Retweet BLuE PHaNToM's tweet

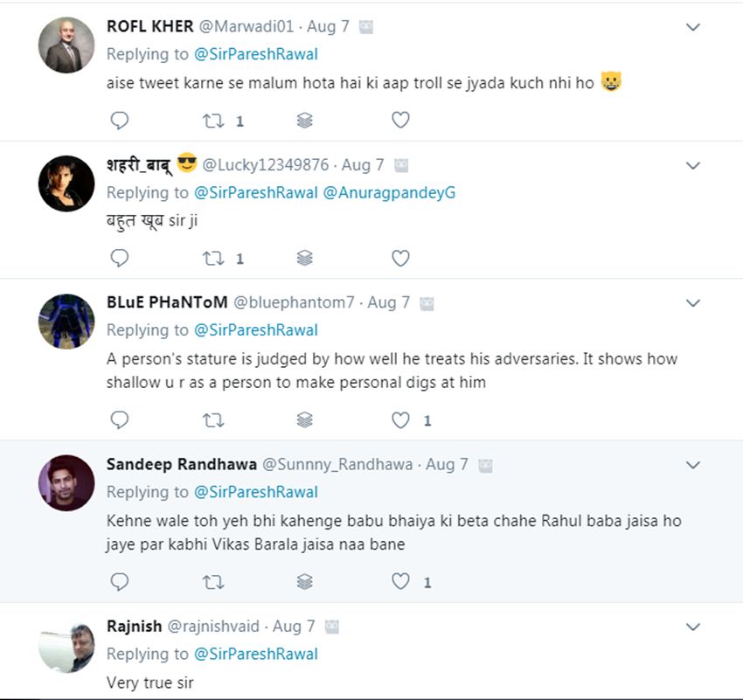pyautogui.click(x=213, y=420)
